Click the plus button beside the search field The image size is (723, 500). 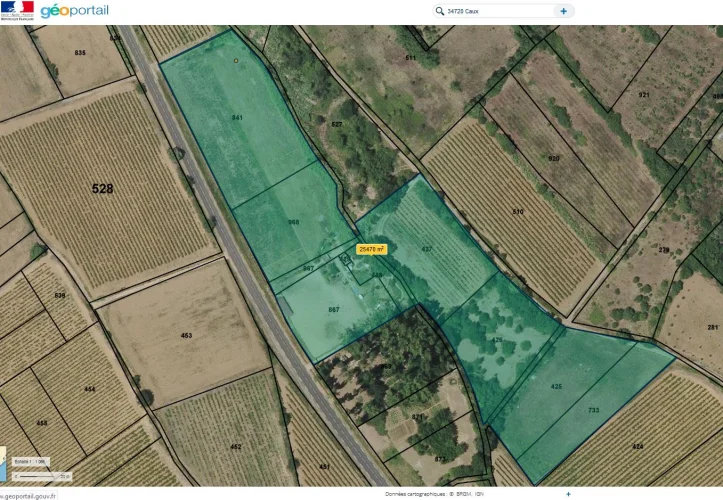click(x=564, y=11)
